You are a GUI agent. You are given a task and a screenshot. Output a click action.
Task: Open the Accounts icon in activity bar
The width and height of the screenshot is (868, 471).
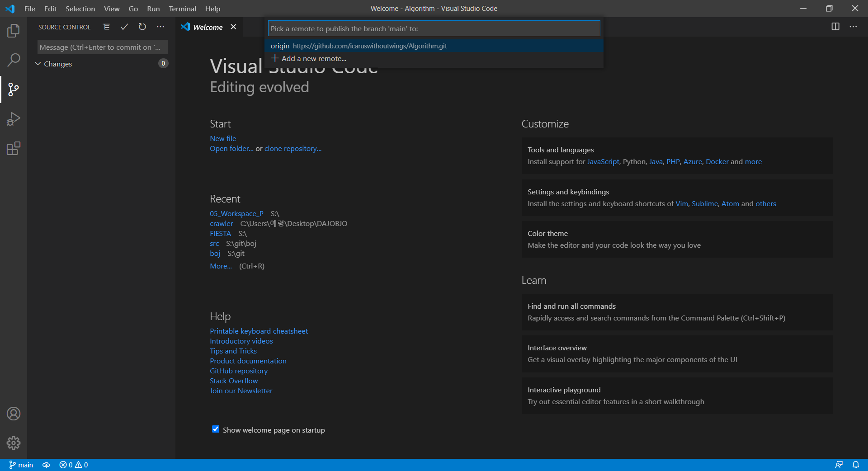[x=14, y=414]
